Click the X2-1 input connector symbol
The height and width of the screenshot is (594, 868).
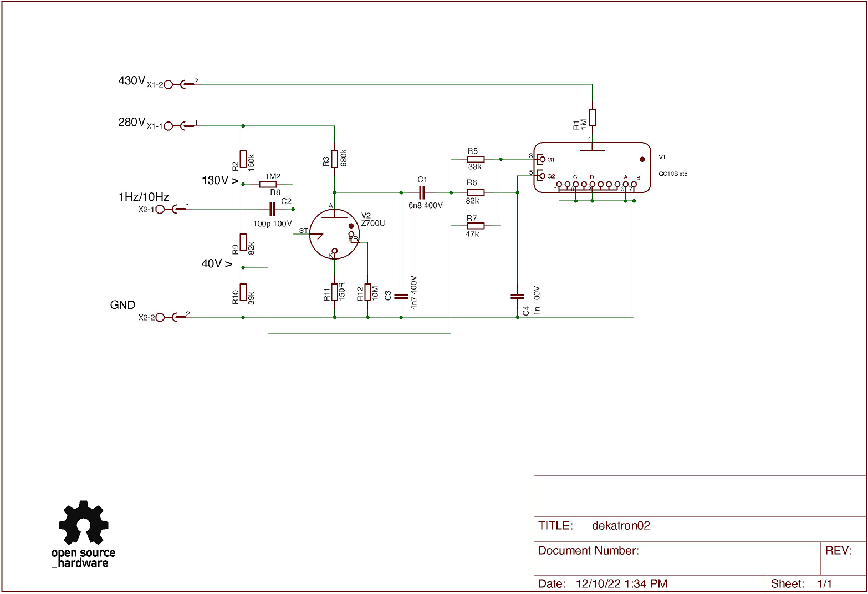coord(169,209)
